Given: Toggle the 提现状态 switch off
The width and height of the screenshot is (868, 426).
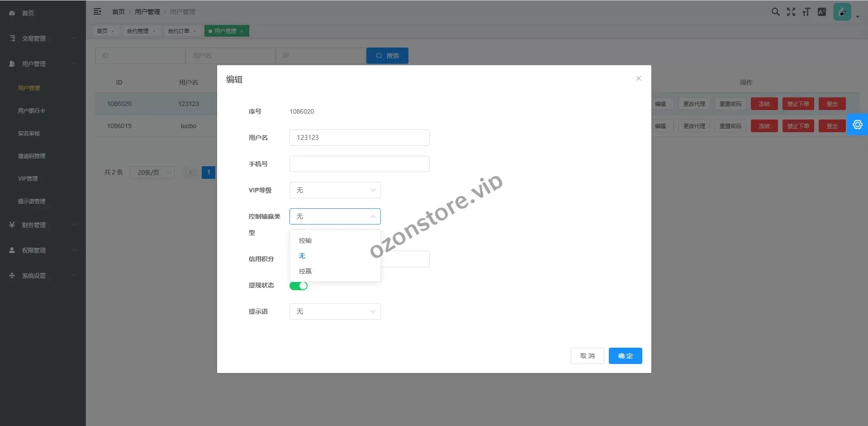Looking at the screenshot, I should (x=299, y=286).
